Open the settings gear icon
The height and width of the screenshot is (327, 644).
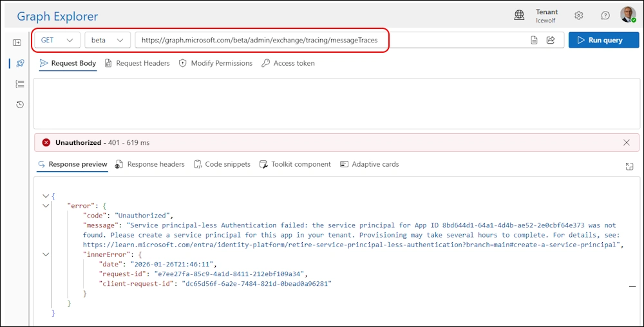(578, 15)
